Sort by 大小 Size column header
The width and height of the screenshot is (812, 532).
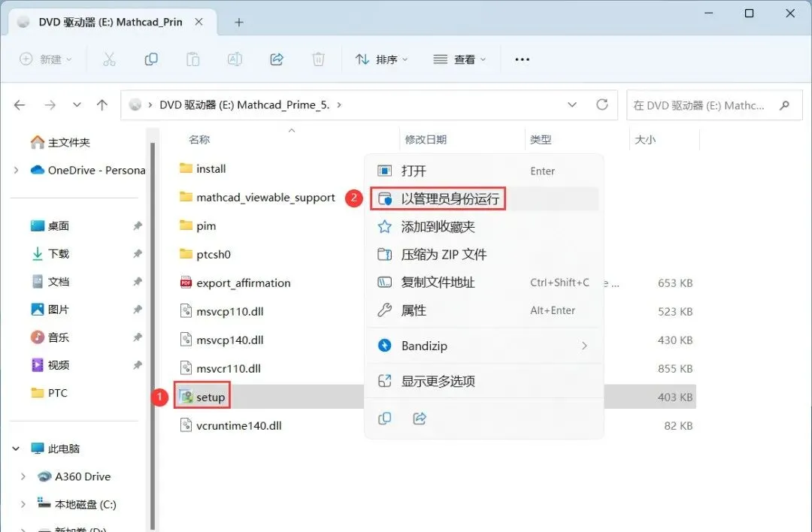[645, 140]
